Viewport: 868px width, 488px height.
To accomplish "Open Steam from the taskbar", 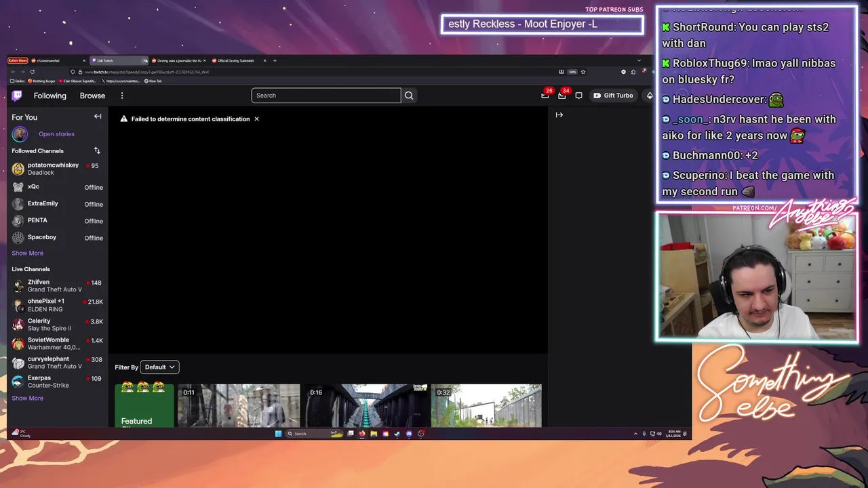I will pyautogui.click(x=397, y=434).
